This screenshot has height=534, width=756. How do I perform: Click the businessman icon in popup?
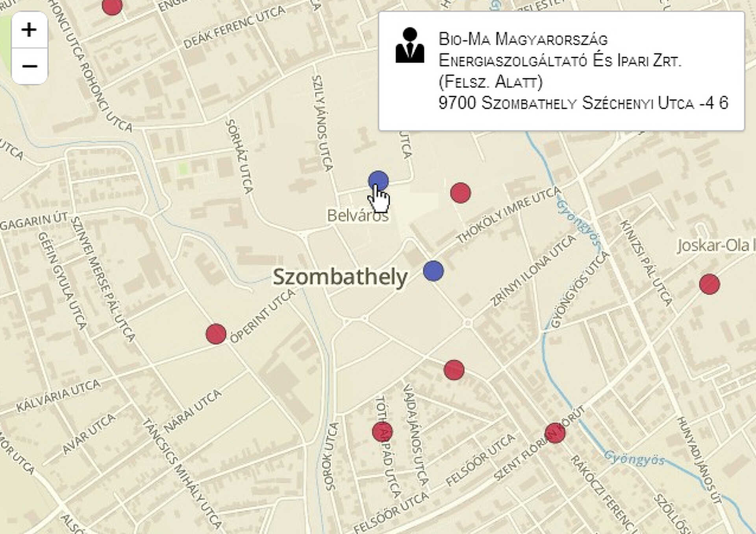click(410, 45)
